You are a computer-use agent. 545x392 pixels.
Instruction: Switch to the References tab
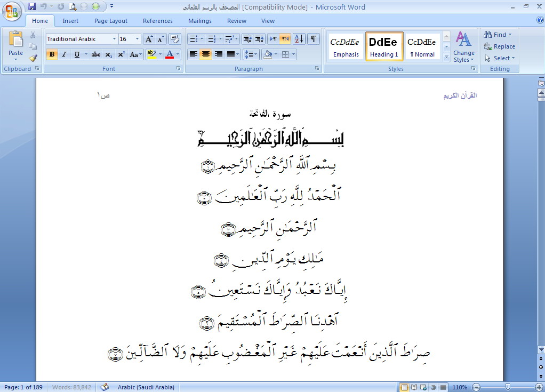pos(158,21)
